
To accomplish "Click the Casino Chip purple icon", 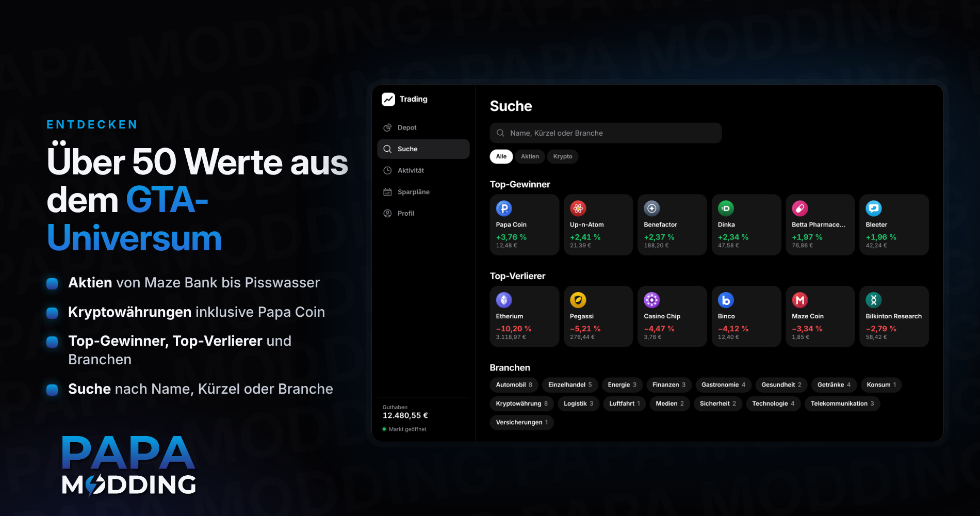I will coord(652,300).
